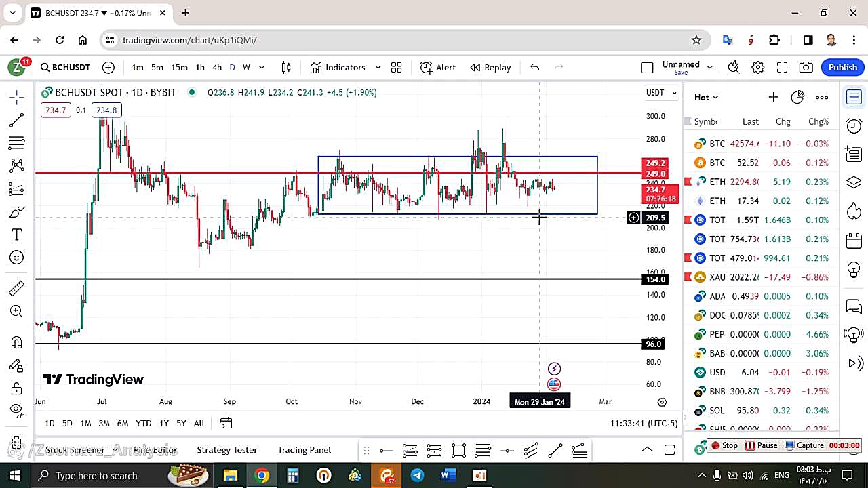Image resolution: width=868 pixels, height=488 pixels.
Task: Open the candlestick chart type menu
Action: [x=286, y=67]
